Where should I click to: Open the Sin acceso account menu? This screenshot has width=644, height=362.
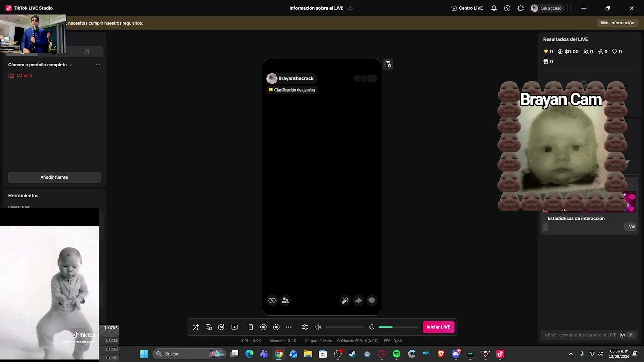point(546,8)
